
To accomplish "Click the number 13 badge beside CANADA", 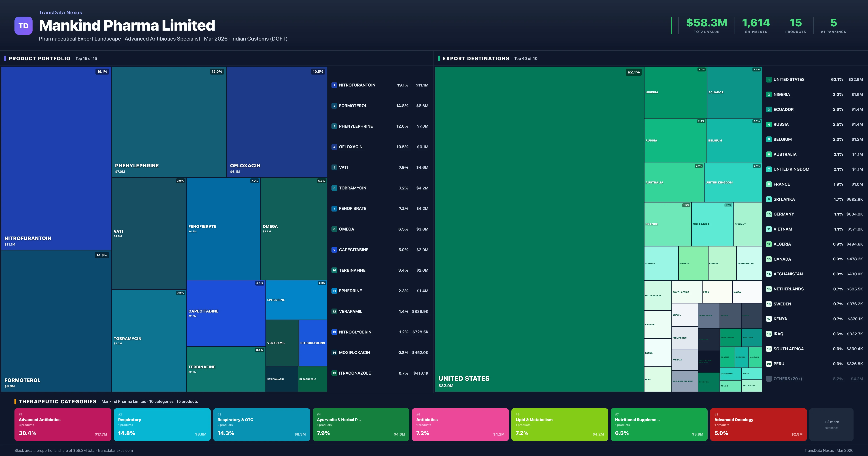I will click(x=769, y=259).
